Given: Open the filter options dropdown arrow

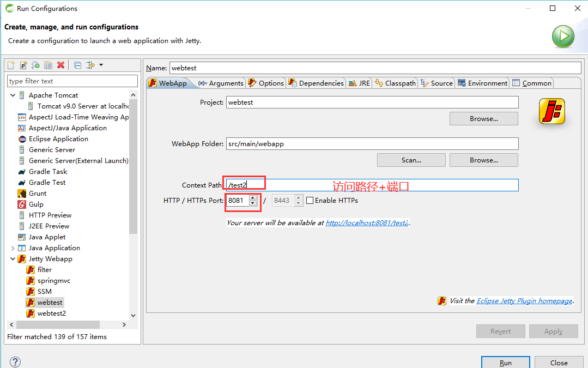Looking at the screenshot, I should point(101,65).
